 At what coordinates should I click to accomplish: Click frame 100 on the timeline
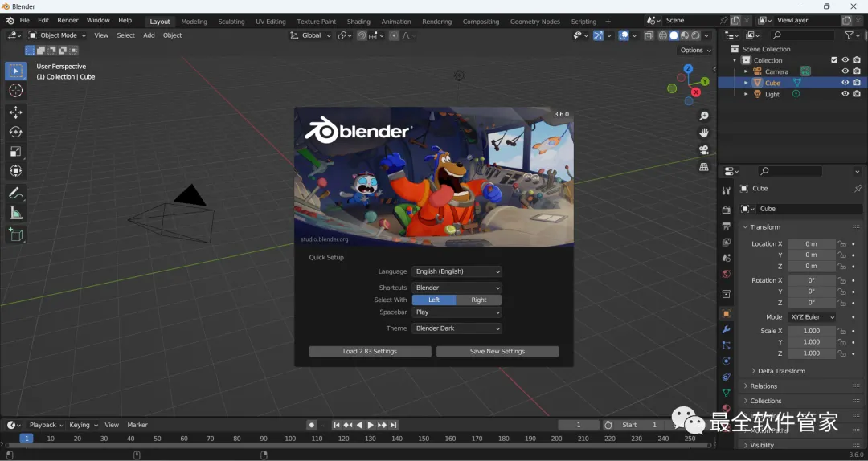coord(290,439)
